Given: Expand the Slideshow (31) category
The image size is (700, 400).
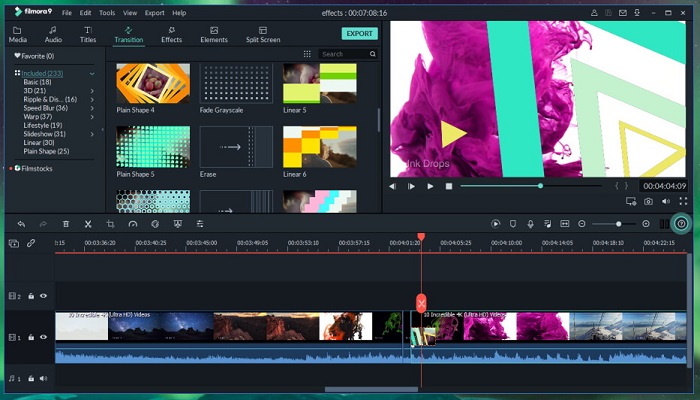Looking at the screenshot, I should 92,134.
